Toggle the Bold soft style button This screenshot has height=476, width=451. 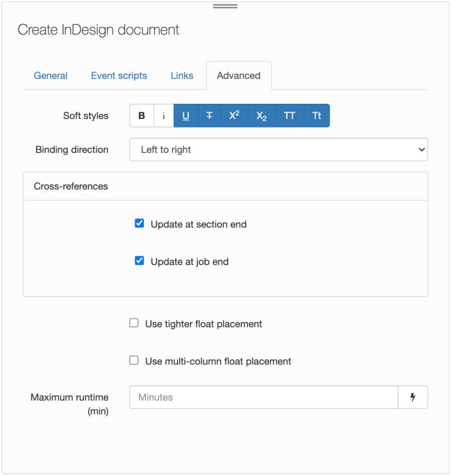[142, 116]
